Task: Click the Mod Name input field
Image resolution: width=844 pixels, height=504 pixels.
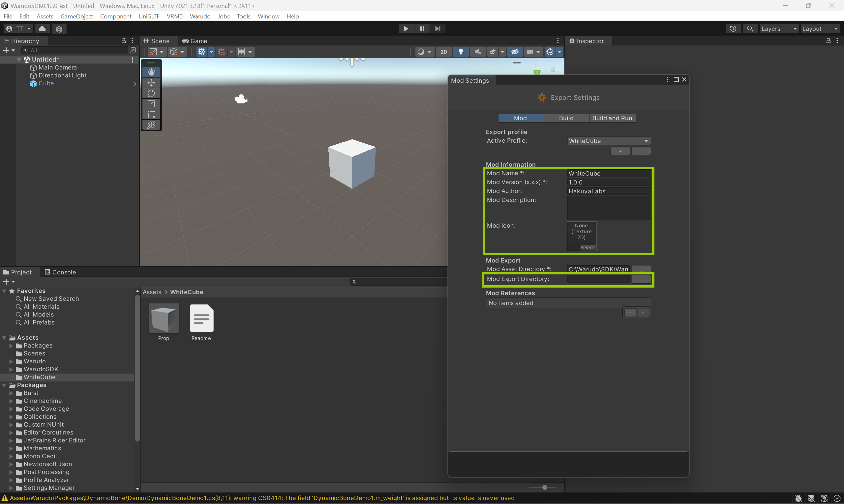Action: point(609,174)
